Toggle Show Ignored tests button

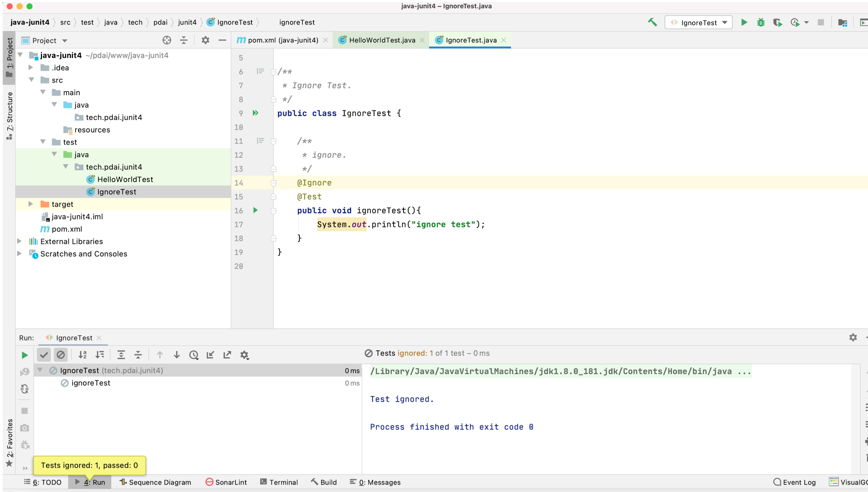pos(61,355)
